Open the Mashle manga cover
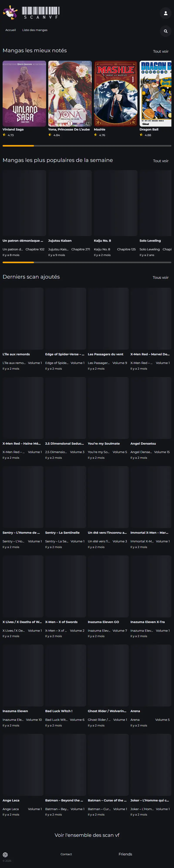 115,93
